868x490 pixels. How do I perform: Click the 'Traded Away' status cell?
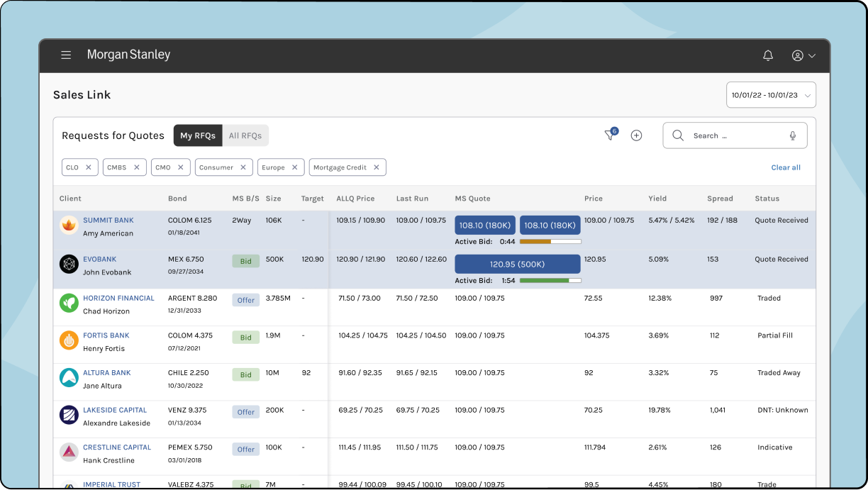[779, 373]
